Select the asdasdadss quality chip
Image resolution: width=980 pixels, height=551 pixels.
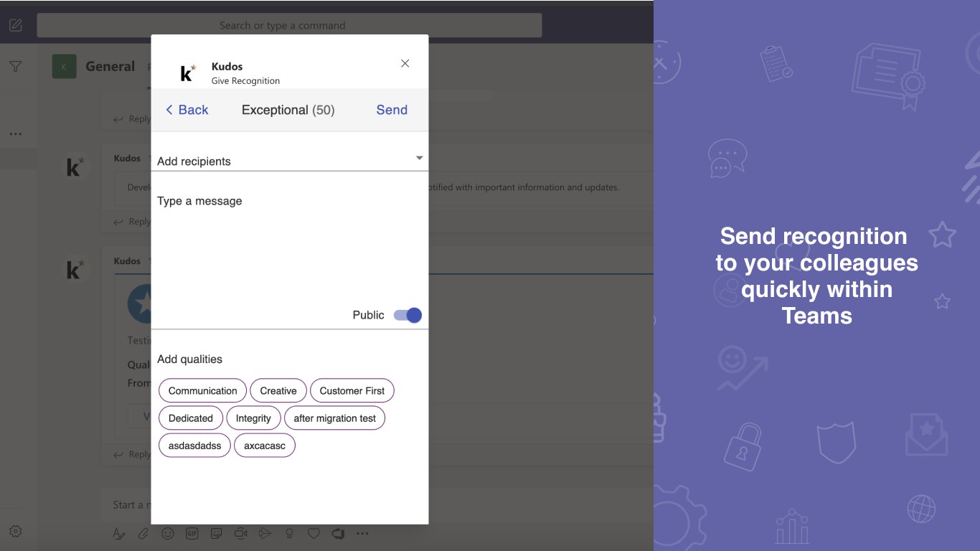[x=195, y=446]
